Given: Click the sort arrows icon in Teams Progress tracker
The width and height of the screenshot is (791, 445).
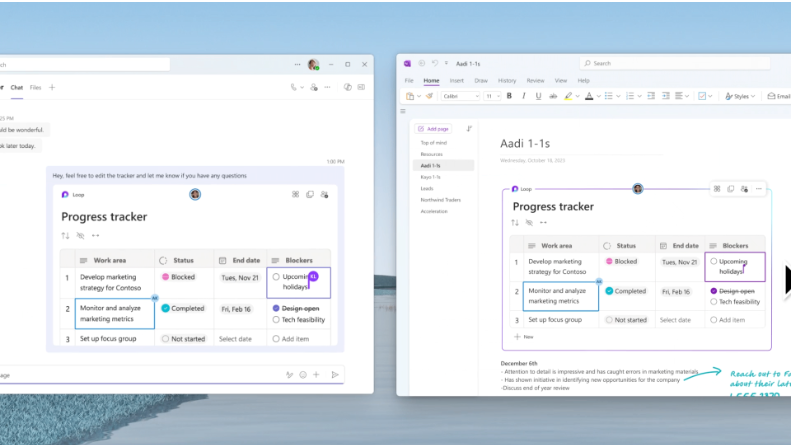Looking at the screenshot, I should tap(65, 236).
